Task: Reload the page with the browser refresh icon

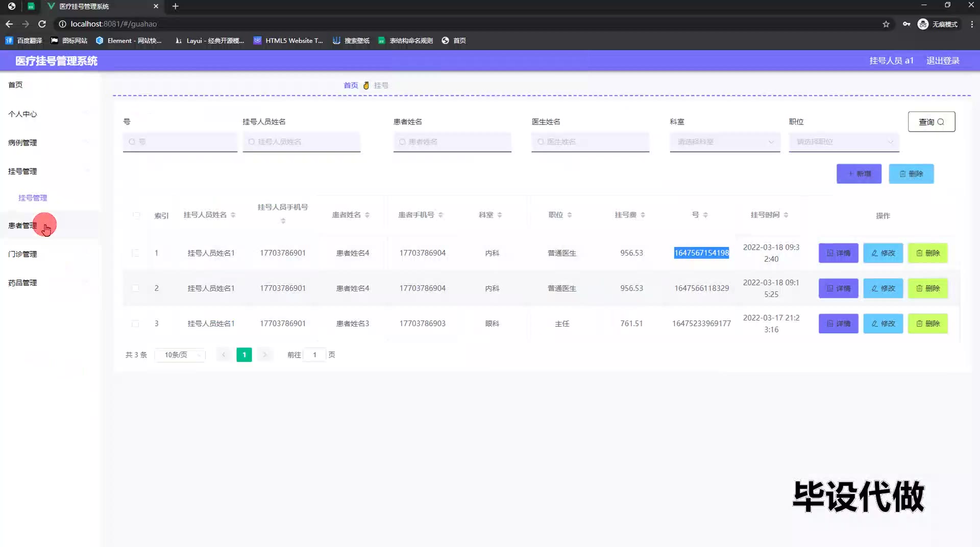Action: click(42, 24)
